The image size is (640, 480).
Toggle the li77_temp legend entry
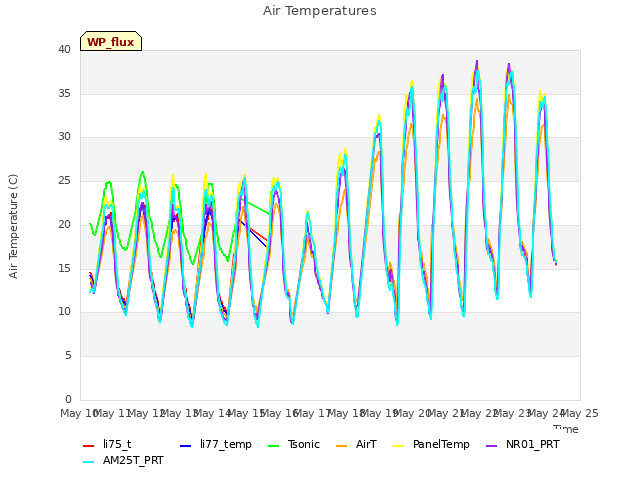tap(216, 444)
